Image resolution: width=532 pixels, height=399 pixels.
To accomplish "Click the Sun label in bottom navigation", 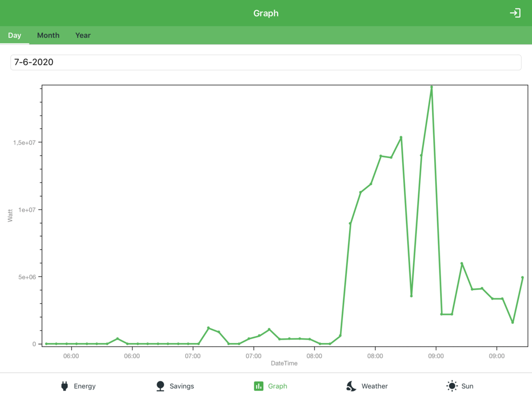I will pyautogui.click(x=467, y=386).
